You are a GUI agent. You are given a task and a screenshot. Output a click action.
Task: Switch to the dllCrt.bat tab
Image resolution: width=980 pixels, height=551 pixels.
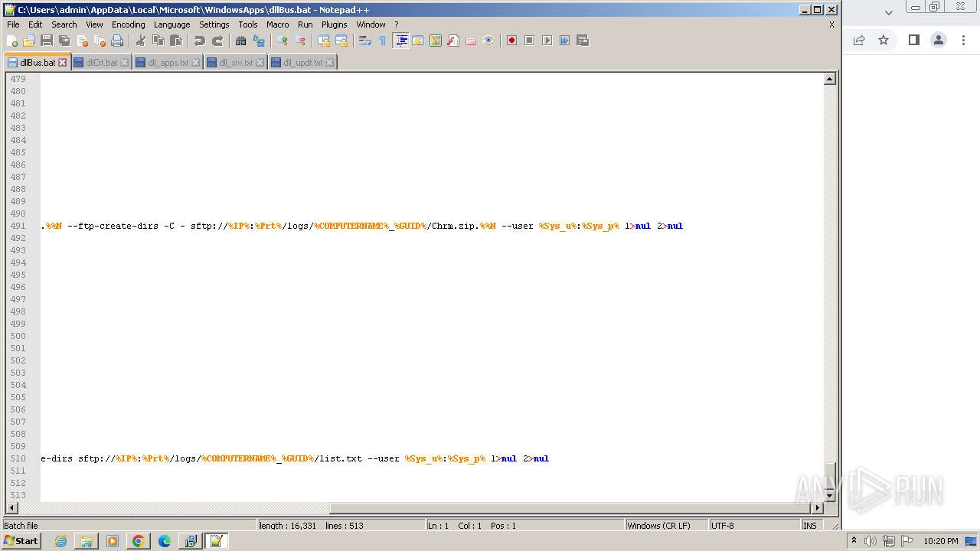coord(101,63)
